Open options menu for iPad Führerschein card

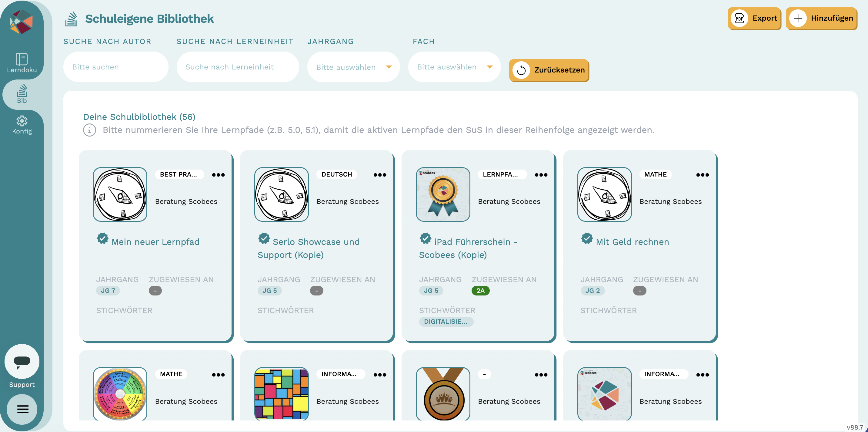point(541,175)
